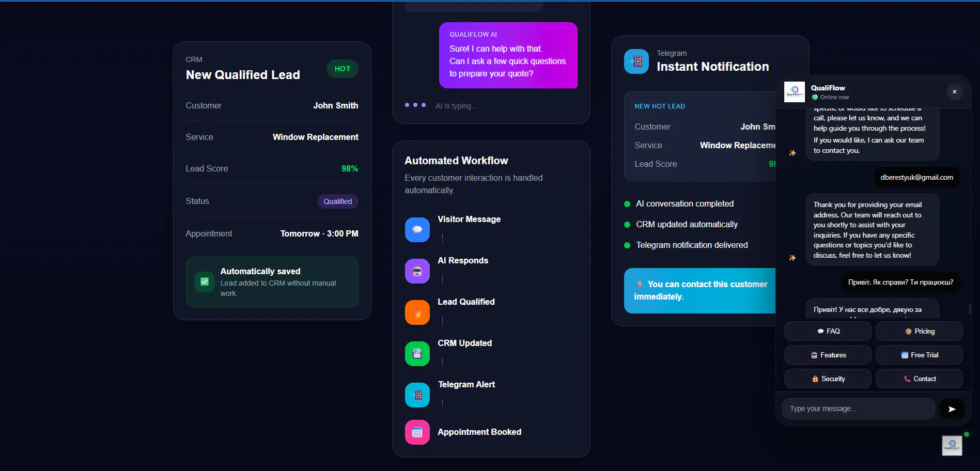Click Window Replacement service value in CRM card
Image resolution: width=980 pixels, height=471 pixels.
coord(316,137)
